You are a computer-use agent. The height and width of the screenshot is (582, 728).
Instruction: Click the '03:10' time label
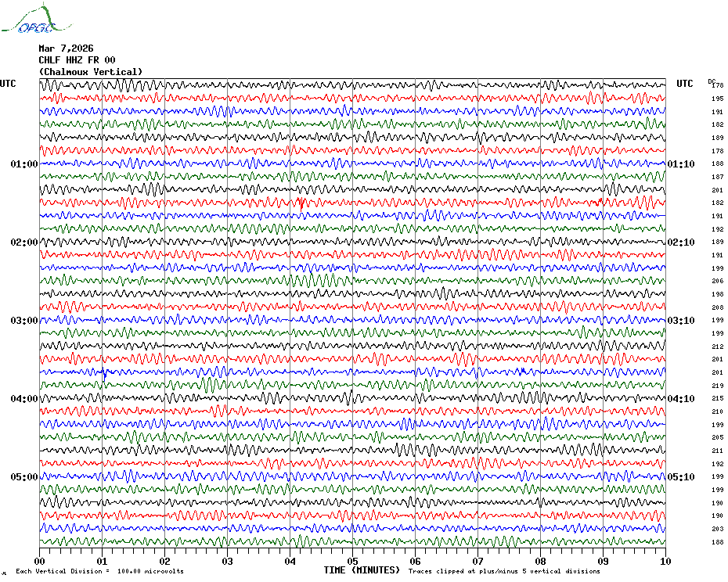681,321
